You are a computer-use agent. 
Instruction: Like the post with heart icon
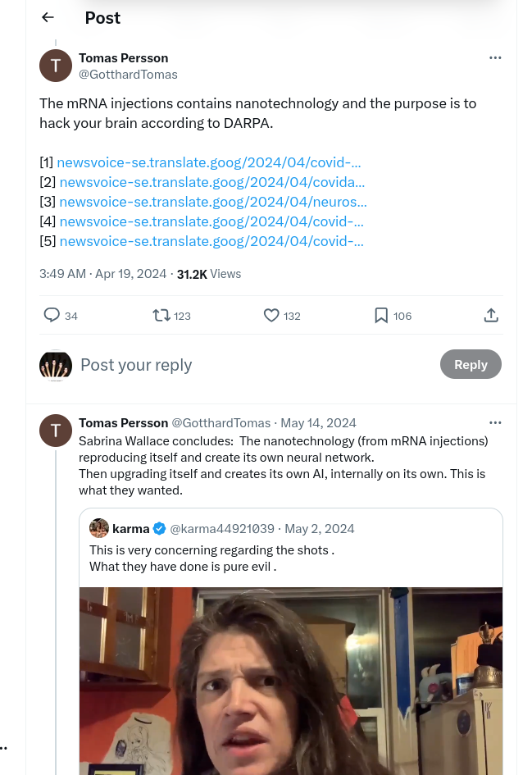point(271,315)
